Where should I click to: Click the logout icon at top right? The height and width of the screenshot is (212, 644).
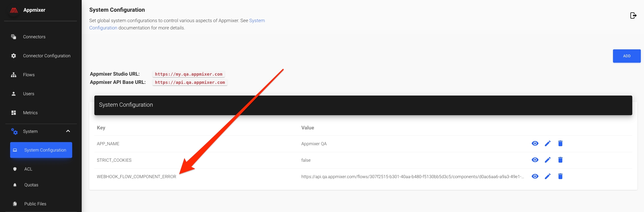pos(633,16)
